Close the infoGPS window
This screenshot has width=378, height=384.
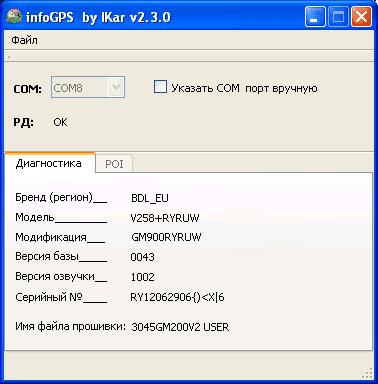click(361, 17)
